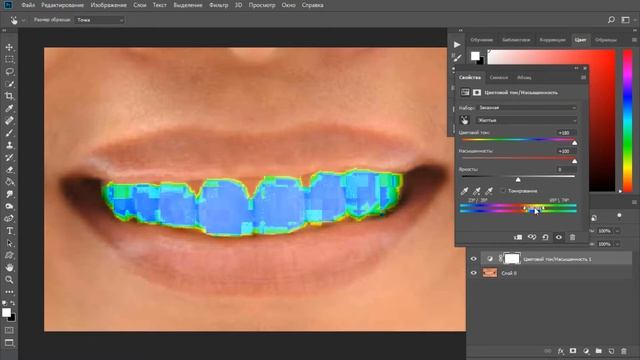
Task: Add layer mask in Layers panel
Action: pos(573,351)
